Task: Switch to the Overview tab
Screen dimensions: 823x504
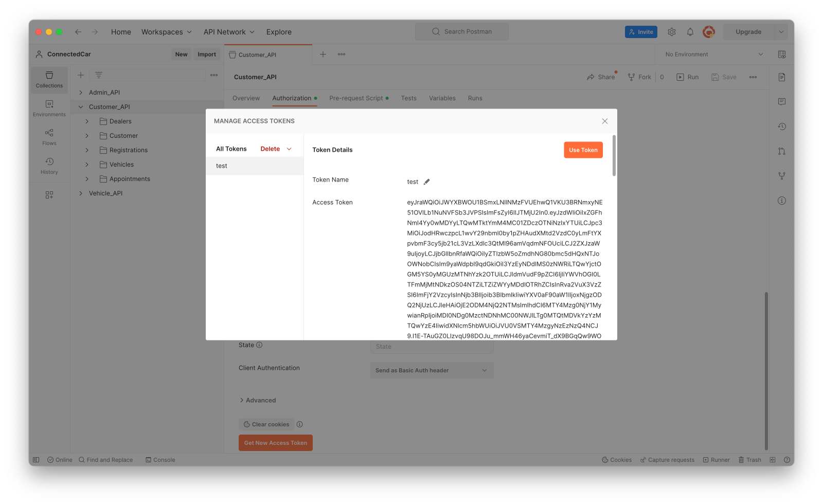Action: [x=246, y=98]
